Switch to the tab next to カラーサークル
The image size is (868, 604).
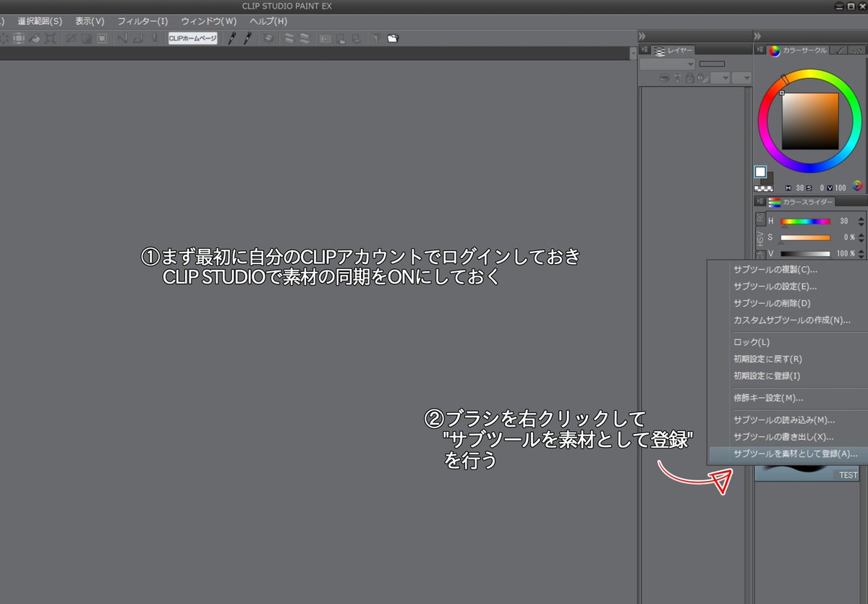point(838,50)
